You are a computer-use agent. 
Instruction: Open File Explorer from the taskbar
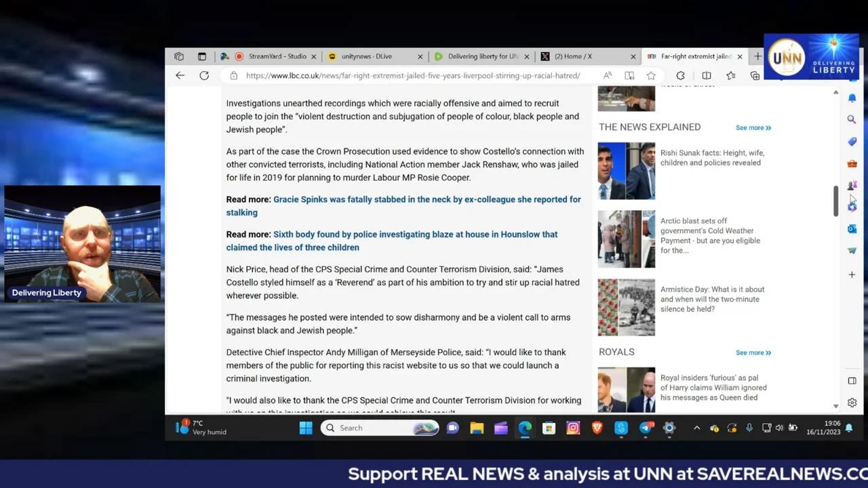pos(477,428)
